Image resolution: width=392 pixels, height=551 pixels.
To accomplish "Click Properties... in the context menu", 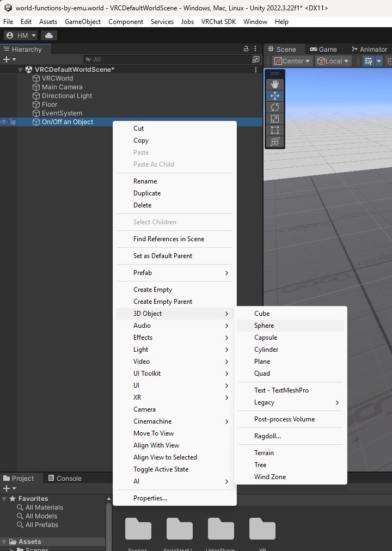I will coord(150,498).
